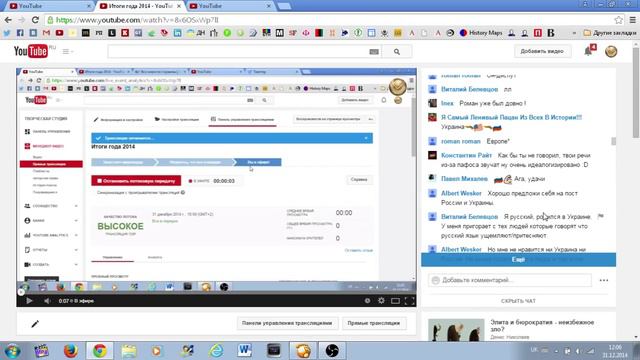Click the video progress bar scrubber
The height and width of the screenshot is (360, 640).
[20, 292]
